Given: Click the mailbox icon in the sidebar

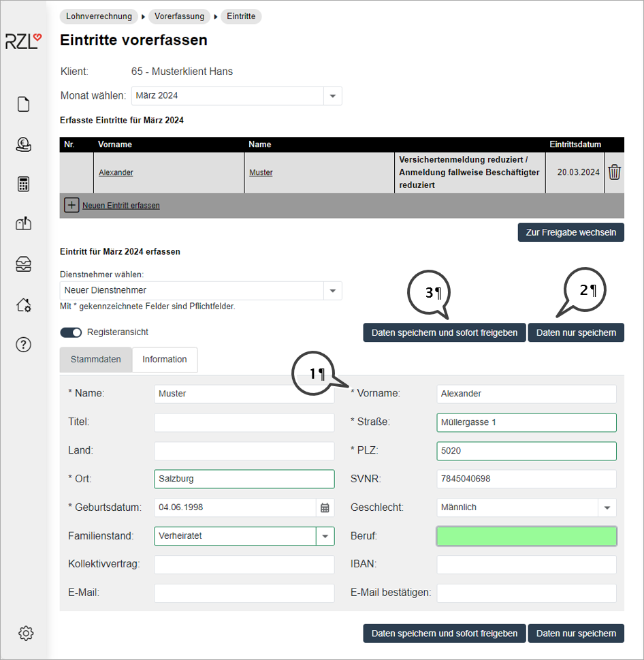Looking at the screenshot, I should click(24, 224).
